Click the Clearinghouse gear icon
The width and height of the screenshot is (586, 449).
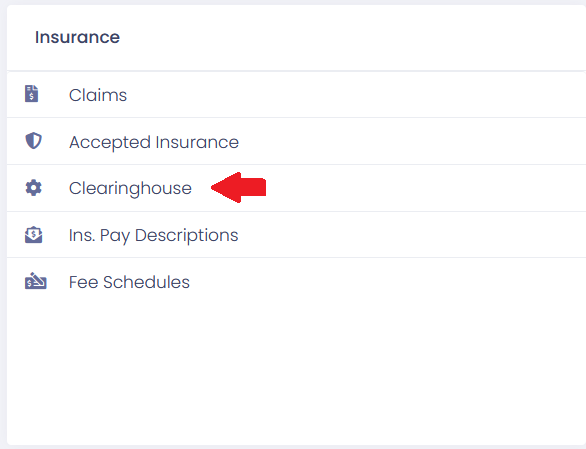pyautogui.click(x=33, y=188)
